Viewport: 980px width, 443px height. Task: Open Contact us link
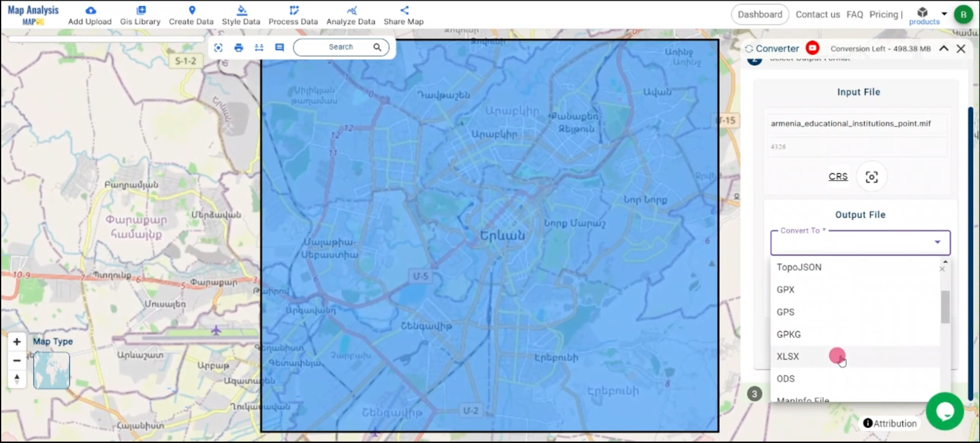click(x=818, y=14)
